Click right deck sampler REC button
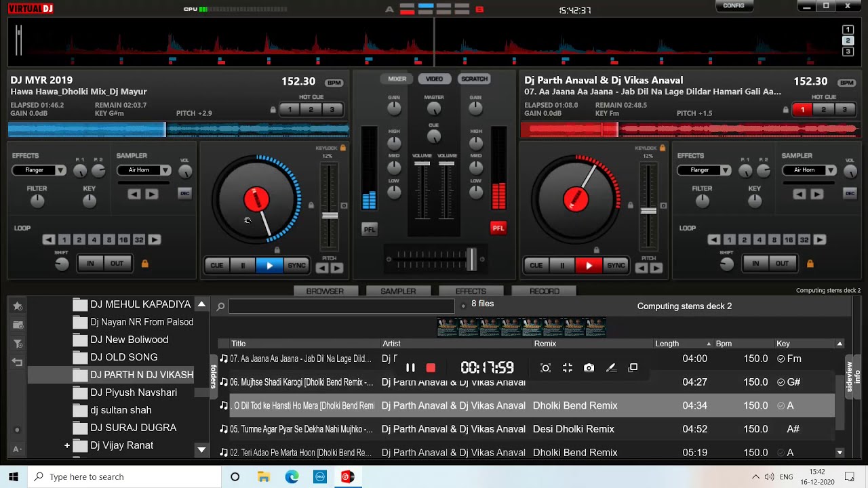This screenshot has width=868, height=488. 850,193
